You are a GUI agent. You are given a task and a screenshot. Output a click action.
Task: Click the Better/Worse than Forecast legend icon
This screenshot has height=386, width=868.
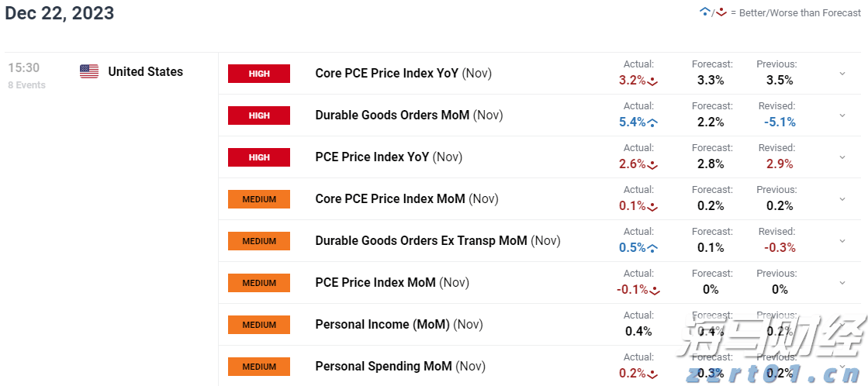[714, 12]
